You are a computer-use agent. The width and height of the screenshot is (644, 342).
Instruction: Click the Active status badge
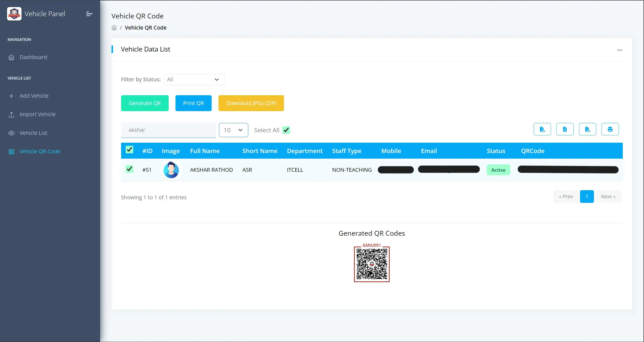498,170
